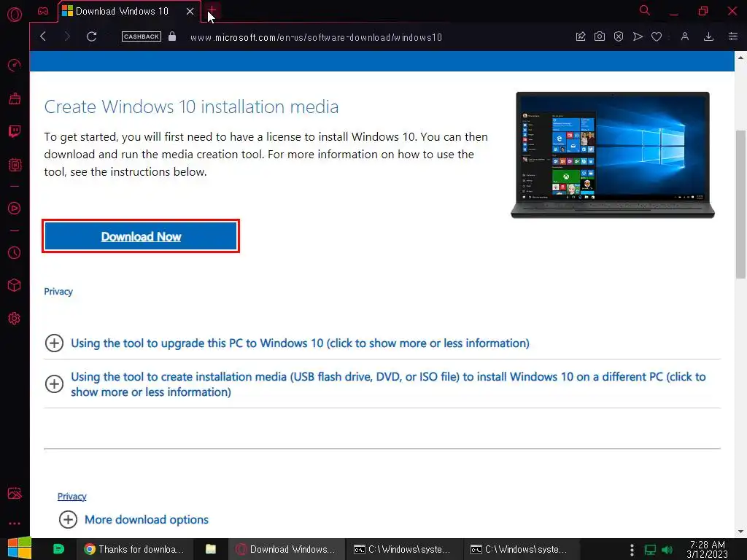Open Easy Setup menu icon
The image size is (747, 560).
pos(732,36)
